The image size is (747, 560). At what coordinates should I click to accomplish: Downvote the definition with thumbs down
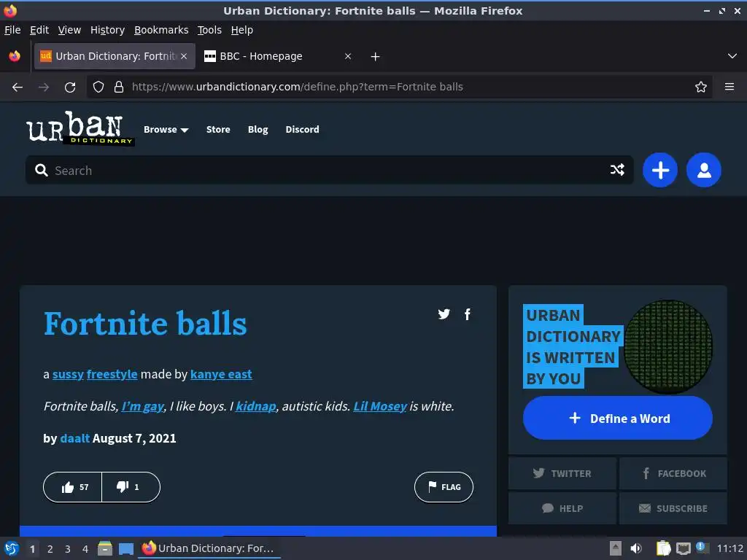coord(131,487)
